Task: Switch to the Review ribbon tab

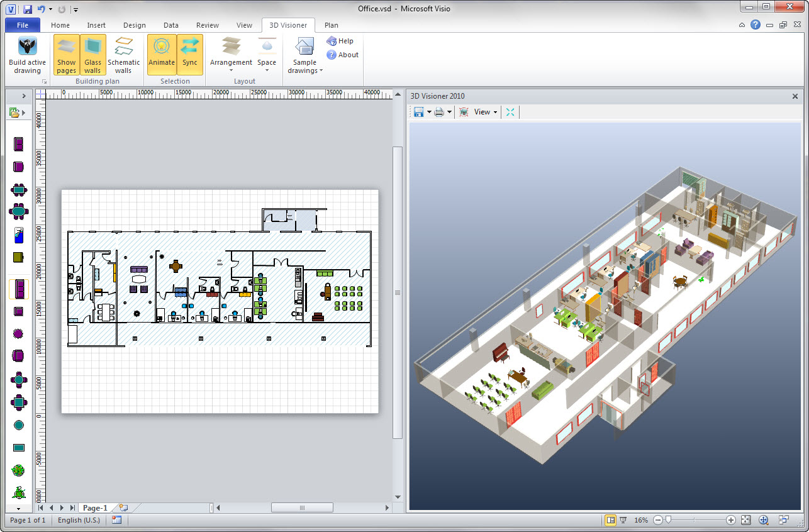Action: click(x=208, y=25)
